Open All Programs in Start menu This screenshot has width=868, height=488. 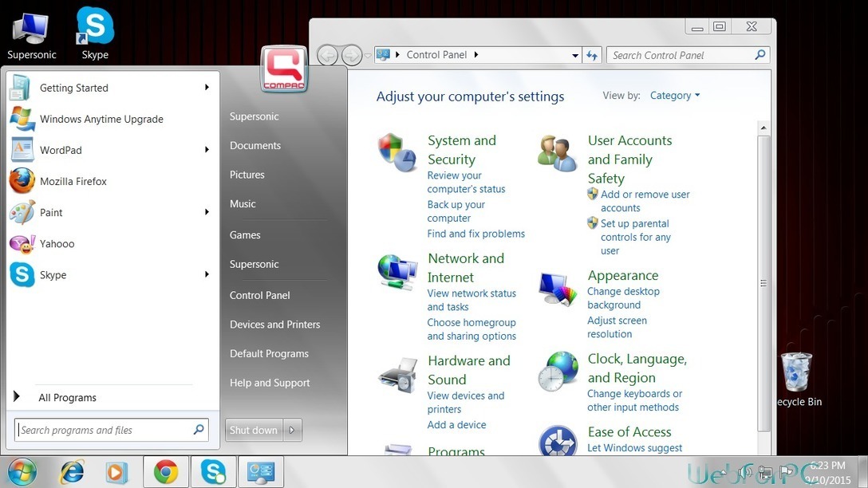(67, 398)
